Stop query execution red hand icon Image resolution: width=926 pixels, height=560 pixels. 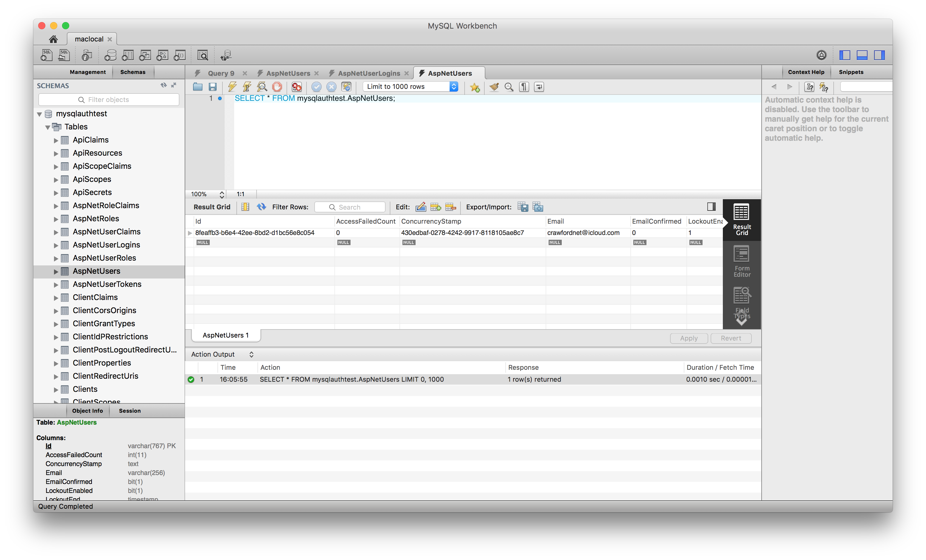point(277,87)
